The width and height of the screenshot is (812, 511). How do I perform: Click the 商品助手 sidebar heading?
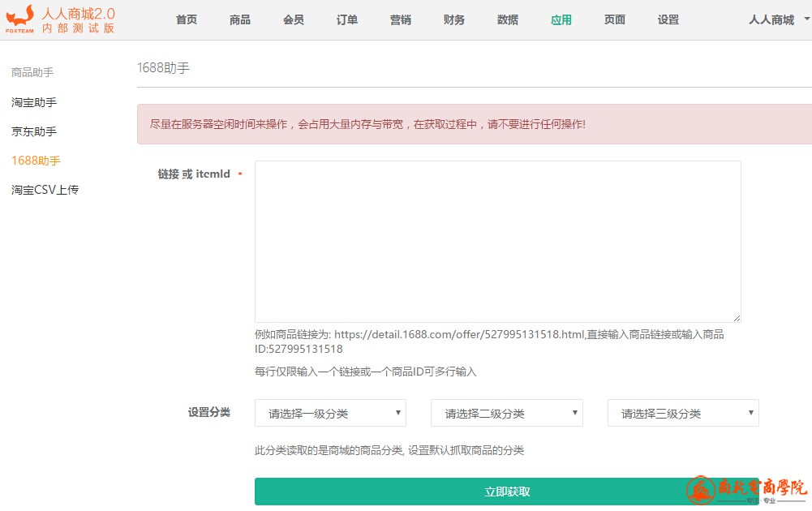32,72
